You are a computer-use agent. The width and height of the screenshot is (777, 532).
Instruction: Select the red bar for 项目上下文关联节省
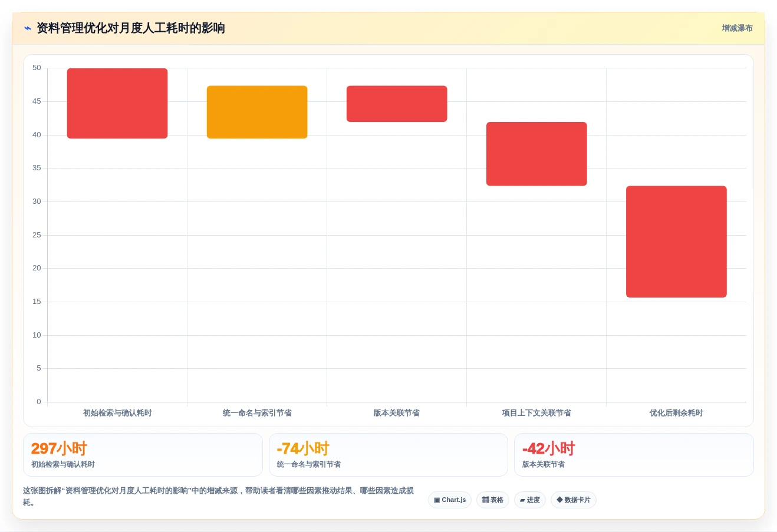click(536, 154)
